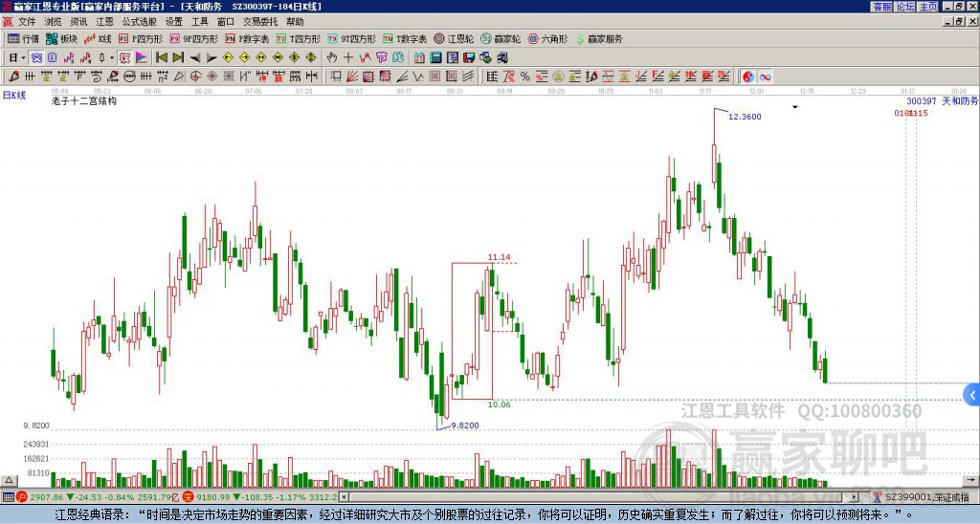Jump to last bar icon

point(177,57)
